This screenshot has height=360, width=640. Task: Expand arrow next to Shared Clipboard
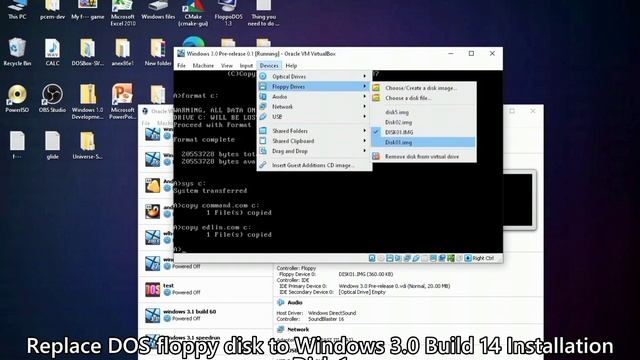(364, 141)
